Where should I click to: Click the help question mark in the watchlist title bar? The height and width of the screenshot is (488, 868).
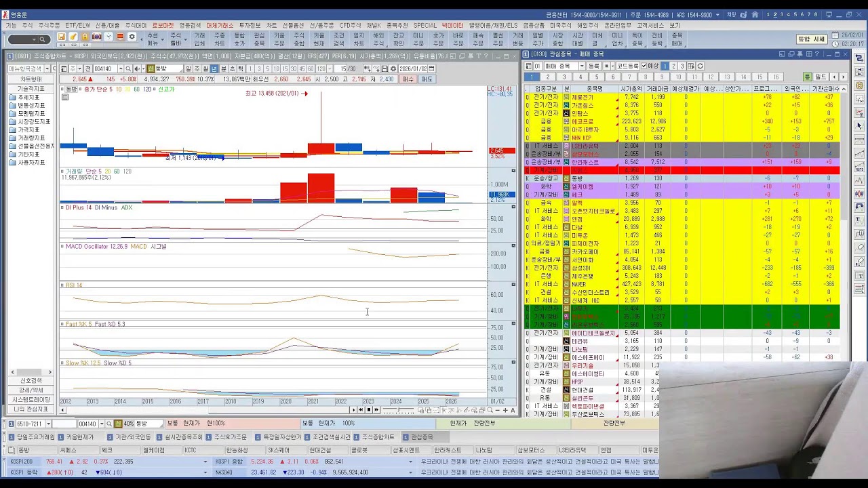pyautogui.click(x=817, y=54)
